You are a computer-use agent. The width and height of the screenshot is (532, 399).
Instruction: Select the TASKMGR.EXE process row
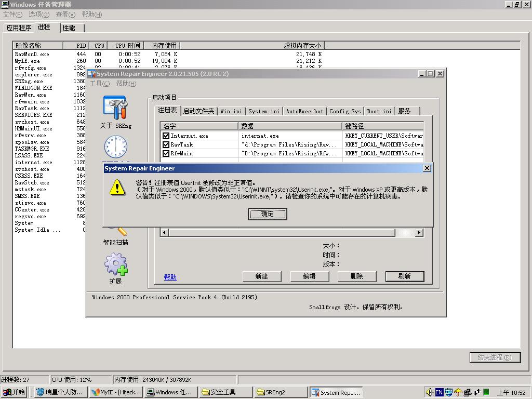pyautogui.click(x=49, y=149)
